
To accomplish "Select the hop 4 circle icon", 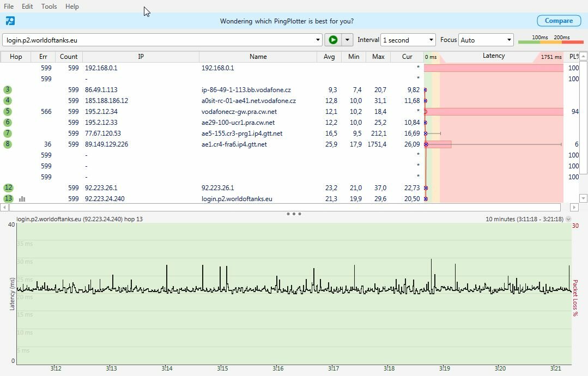I will click(x=8, y=100).
